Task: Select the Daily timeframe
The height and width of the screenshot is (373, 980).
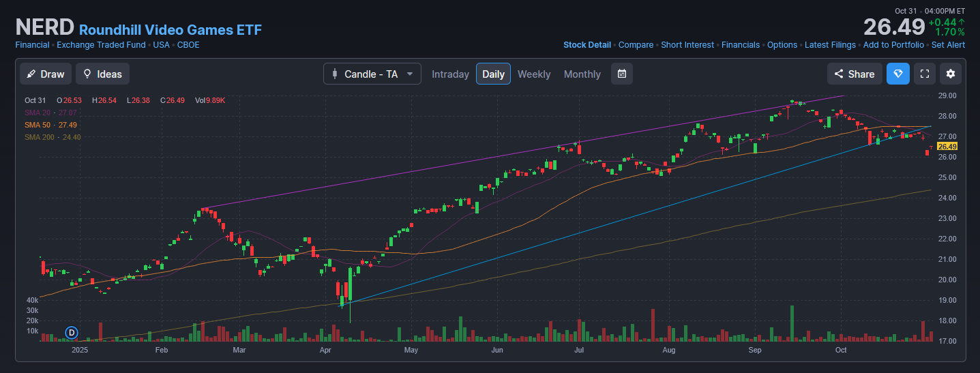Action: coord(493,74)
